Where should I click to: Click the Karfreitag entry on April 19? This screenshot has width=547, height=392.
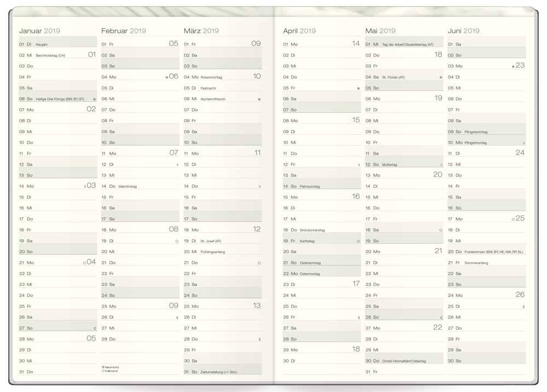306,241
